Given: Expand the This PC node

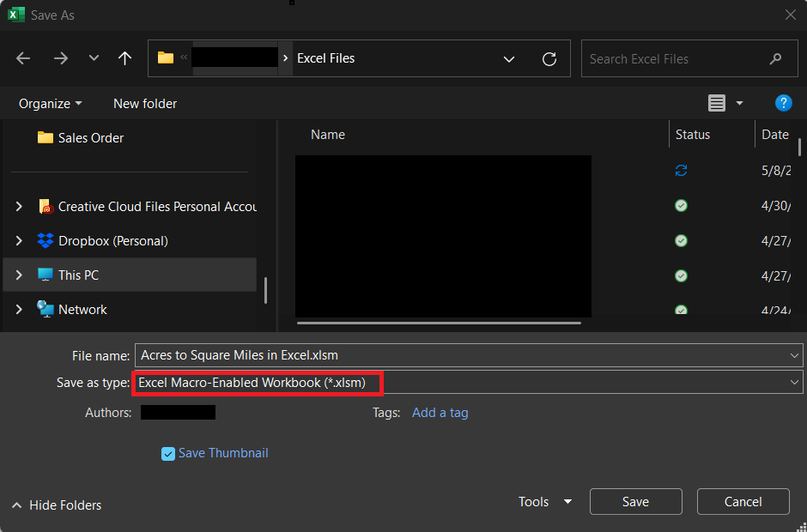Looking at the screenshot, I should [x=19, y=275].
